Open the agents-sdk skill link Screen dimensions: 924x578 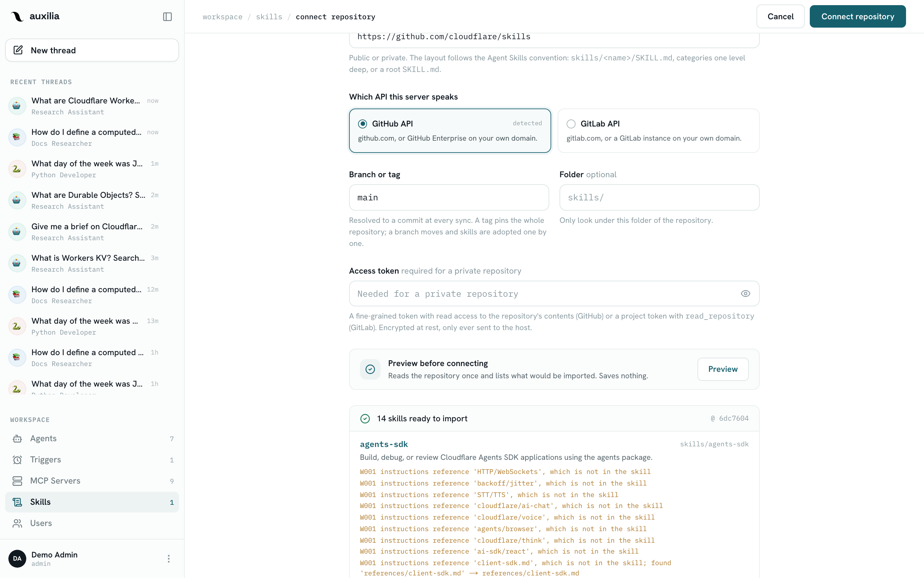point(384,444)
